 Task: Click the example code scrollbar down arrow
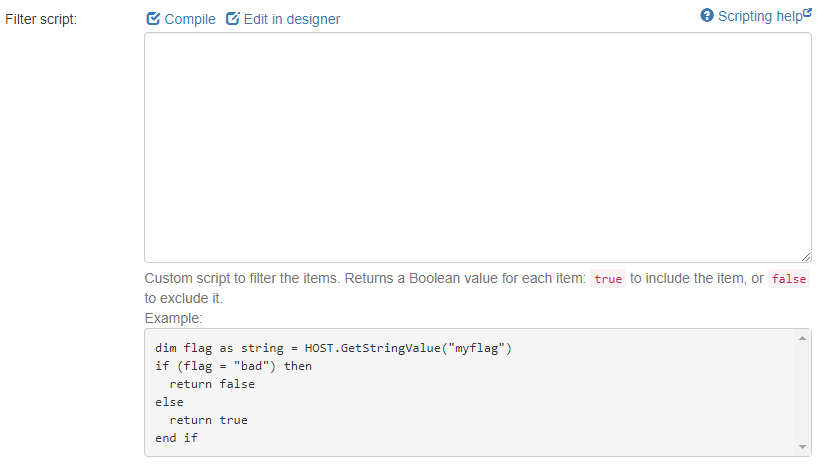[801, 447]
